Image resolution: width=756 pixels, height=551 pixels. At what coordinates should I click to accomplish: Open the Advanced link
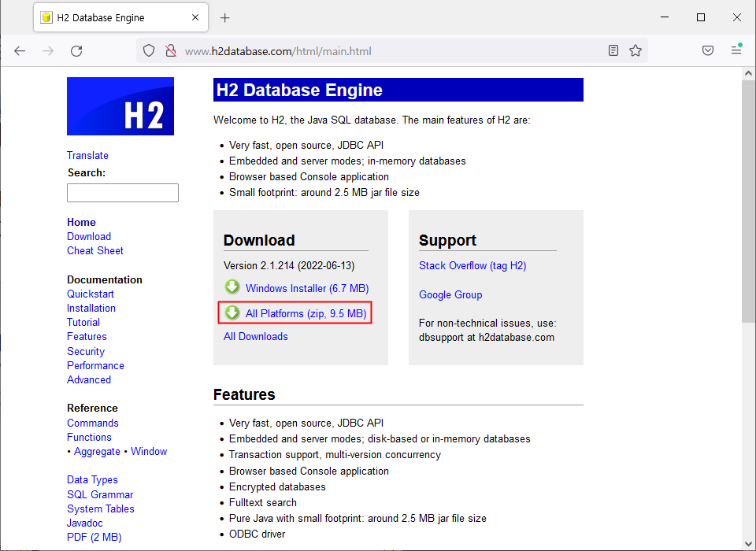(89, 380)
